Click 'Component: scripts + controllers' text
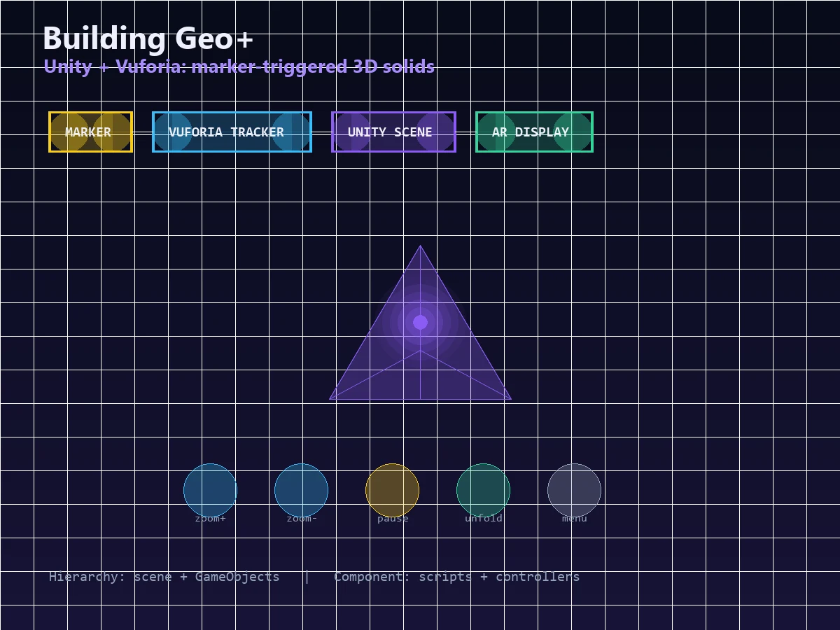 [x=456, y=577]
